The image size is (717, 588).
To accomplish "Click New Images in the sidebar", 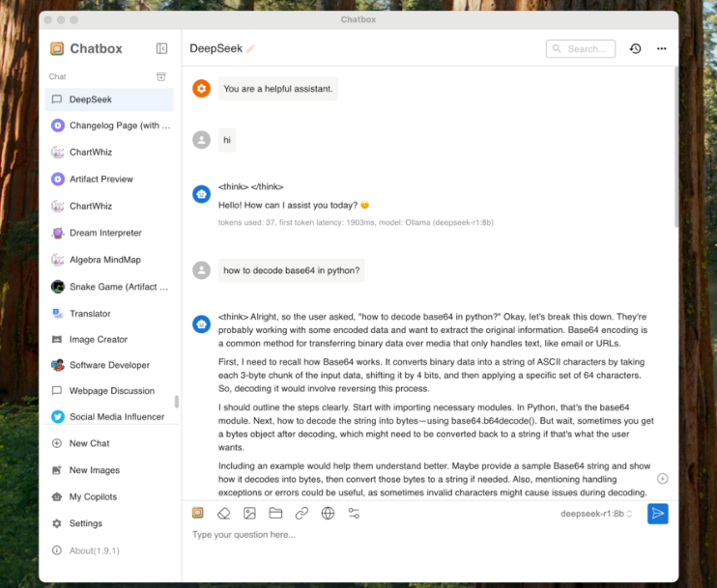I will 109,469.
